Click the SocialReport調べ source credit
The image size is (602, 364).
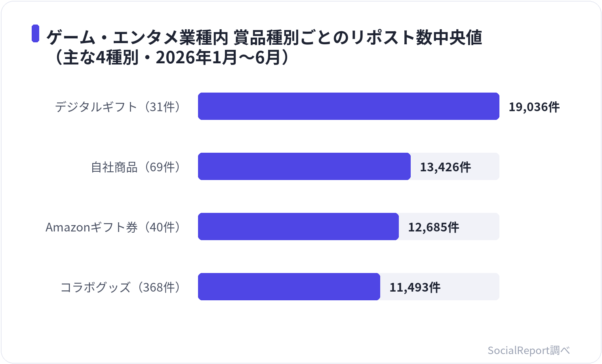(529, 350)
